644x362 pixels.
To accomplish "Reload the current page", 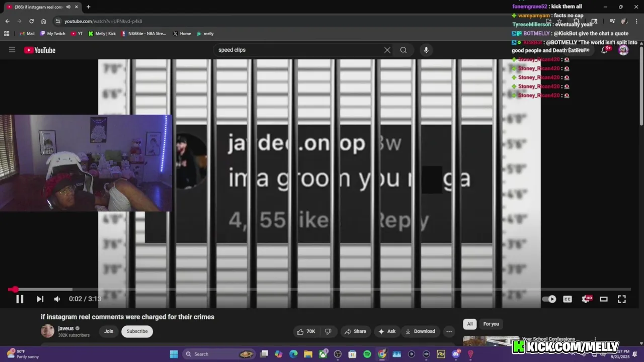I will 31,21.
